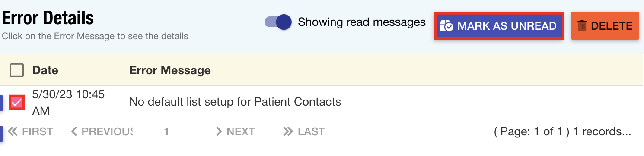Viewport: 644px width, 156px height.
Task: Click the 5/30/23 10:45 AM date cell
Action: pos(69,103)
